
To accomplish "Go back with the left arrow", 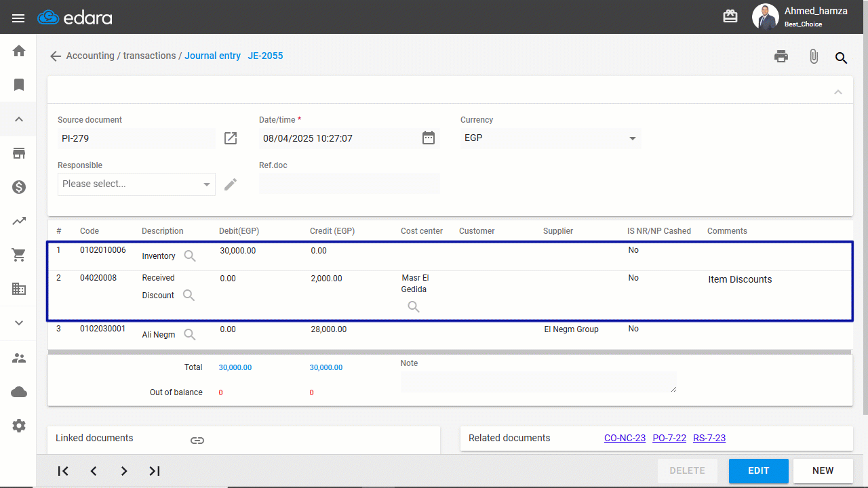I will click(x=56, y=56).
